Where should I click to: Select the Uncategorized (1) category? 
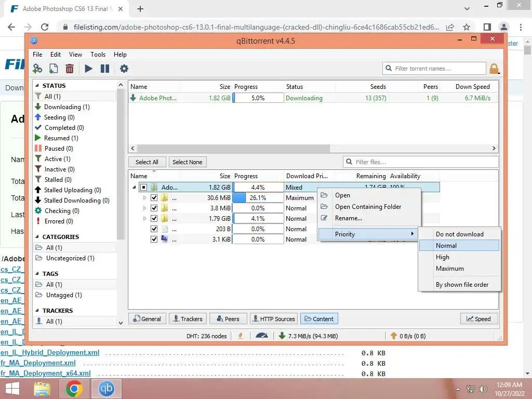tap(70, 258)
